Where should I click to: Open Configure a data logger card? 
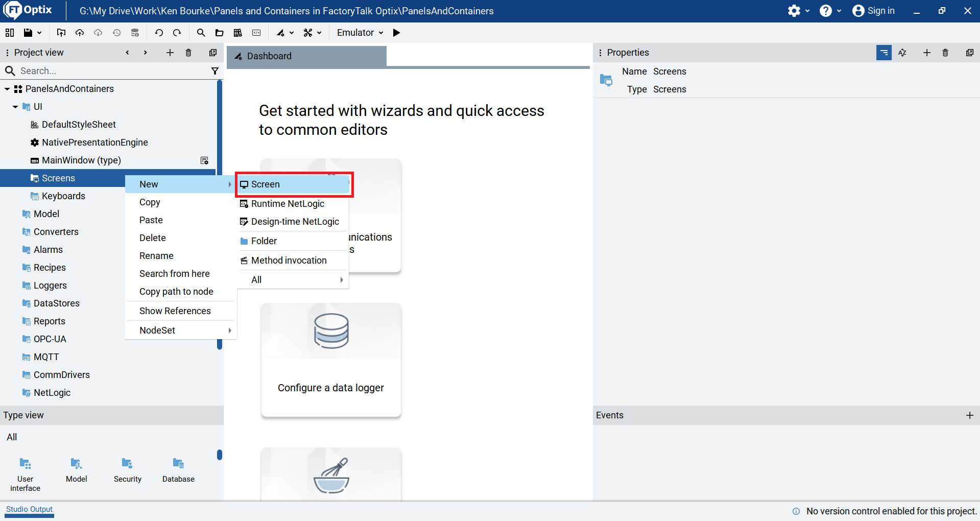(331, 360)
